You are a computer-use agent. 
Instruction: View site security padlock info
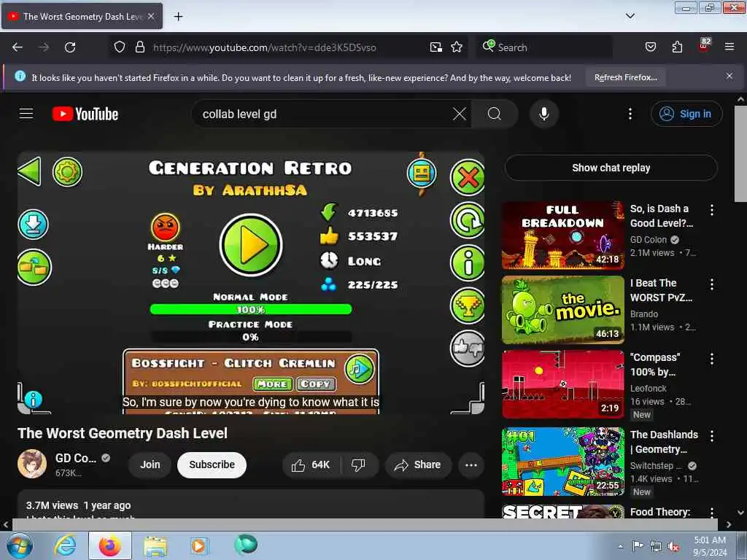[140, 47]
